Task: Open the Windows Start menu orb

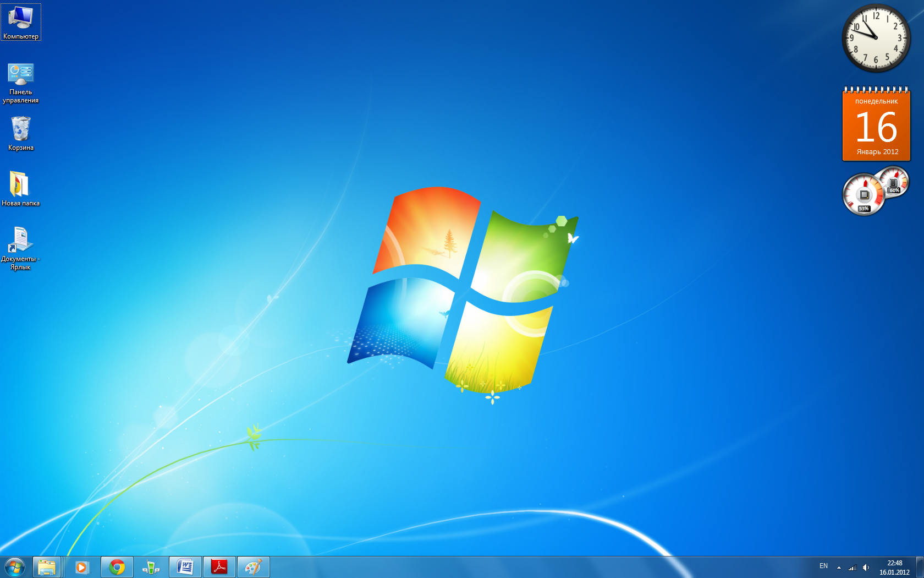Action: (x=15, y=567)
